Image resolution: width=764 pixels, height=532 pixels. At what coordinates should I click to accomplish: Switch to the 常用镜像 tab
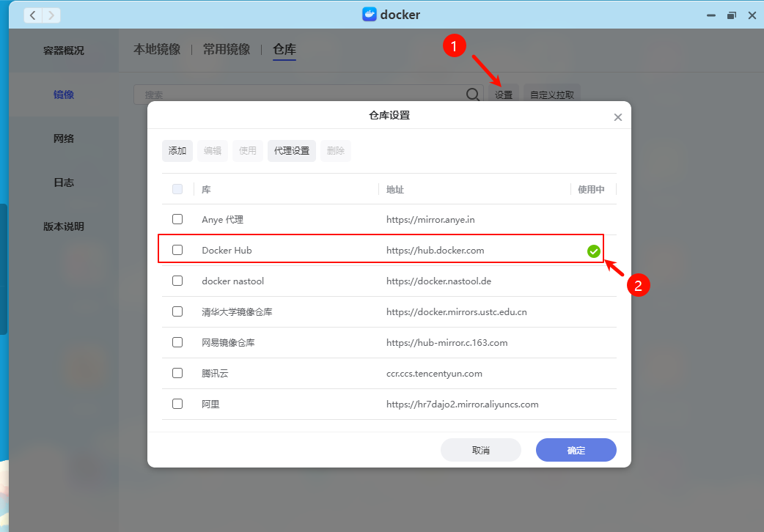225,49
